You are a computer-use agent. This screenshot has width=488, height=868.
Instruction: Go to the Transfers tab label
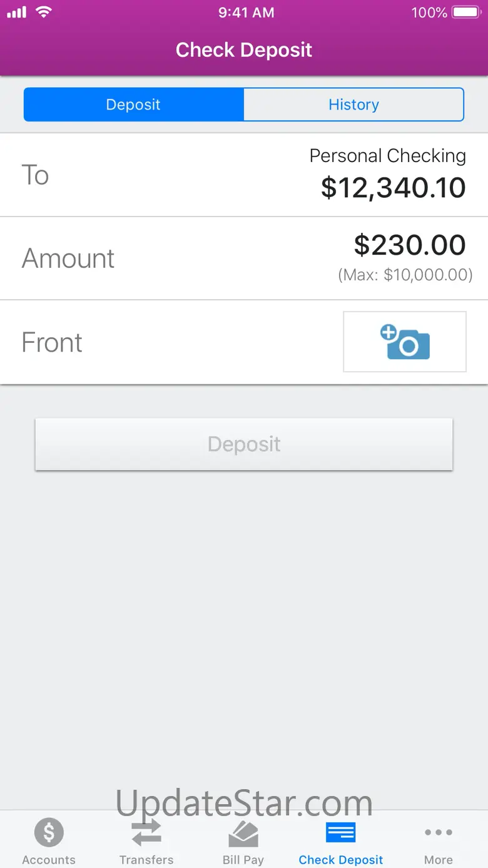pyautogui.click(x=146, y=860)
